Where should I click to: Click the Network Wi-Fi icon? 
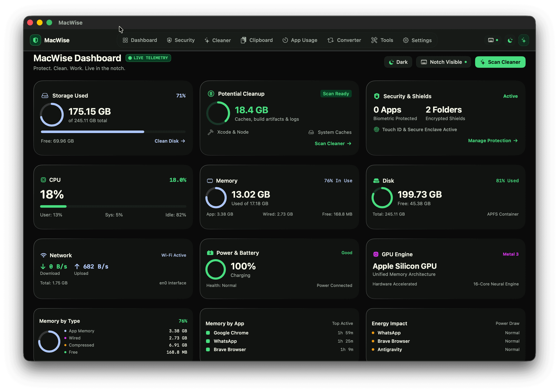(43, 255)
